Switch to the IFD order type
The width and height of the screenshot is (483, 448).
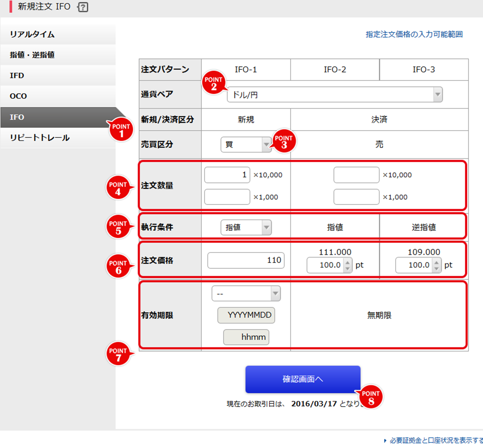(58, 75)
